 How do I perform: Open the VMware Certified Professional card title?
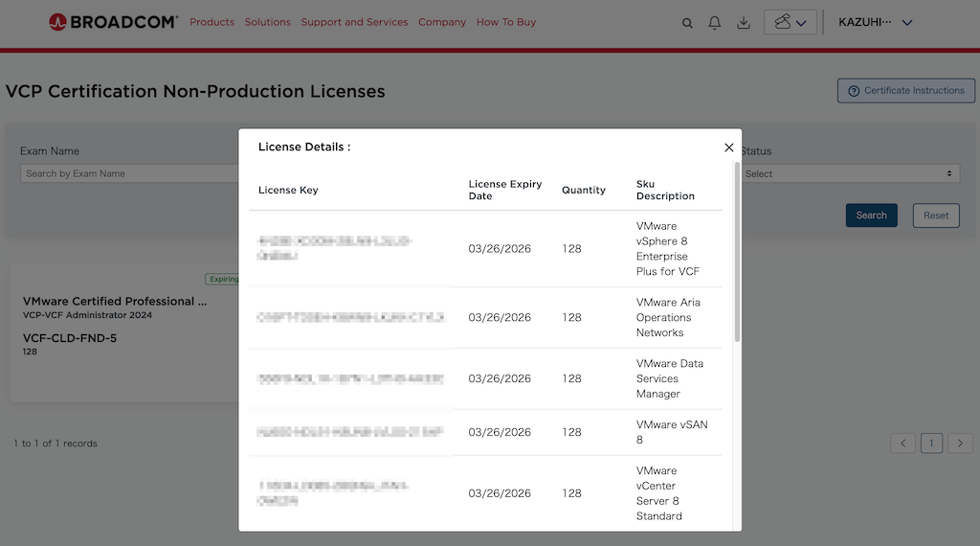click(x=115, y=302)
